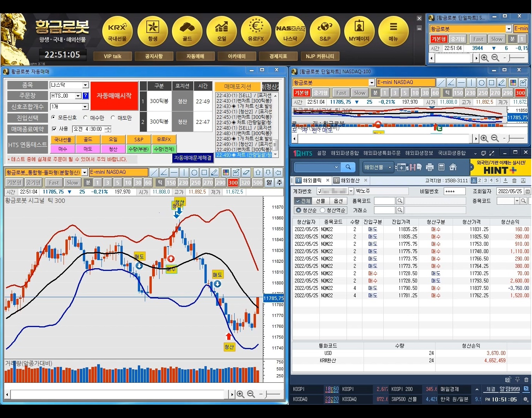The height and width of the screenshot is (418, 532).
Task: Click the eraser tool in auto-trade chart
Action: (246, 172)
